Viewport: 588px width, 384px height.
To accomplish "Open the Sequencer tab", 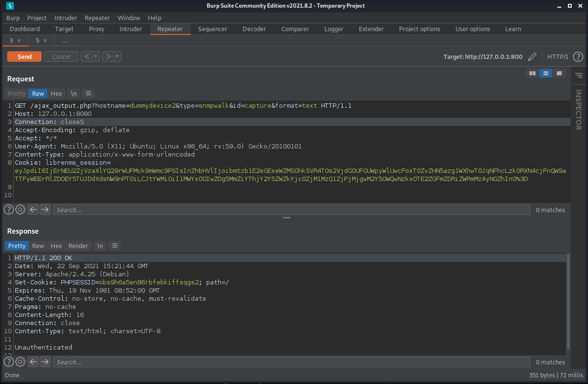I will pos(212,29).
